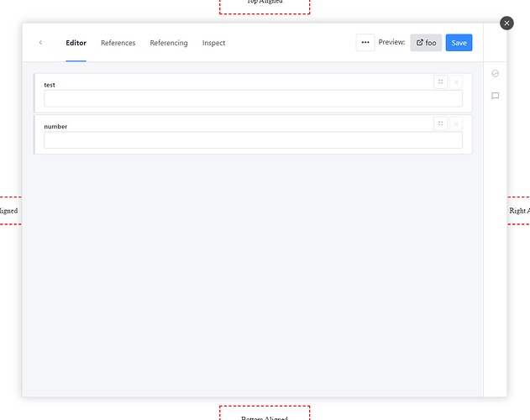Viewport: 530px width, 420px height.
Task: Go back using the left chevron arrow
Action: coord(40,42)
